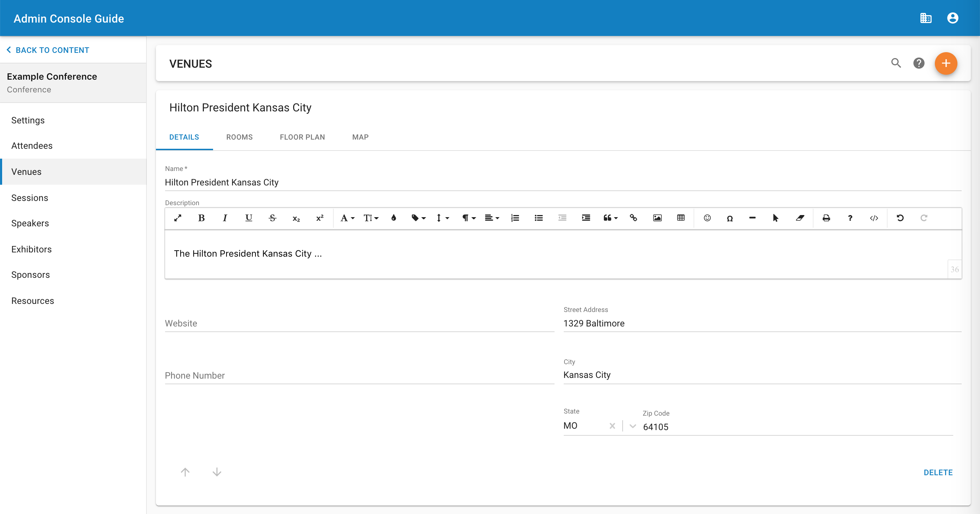Click the Phone Number input field
This screenshot has width=980, height=514.
(359, 375)
